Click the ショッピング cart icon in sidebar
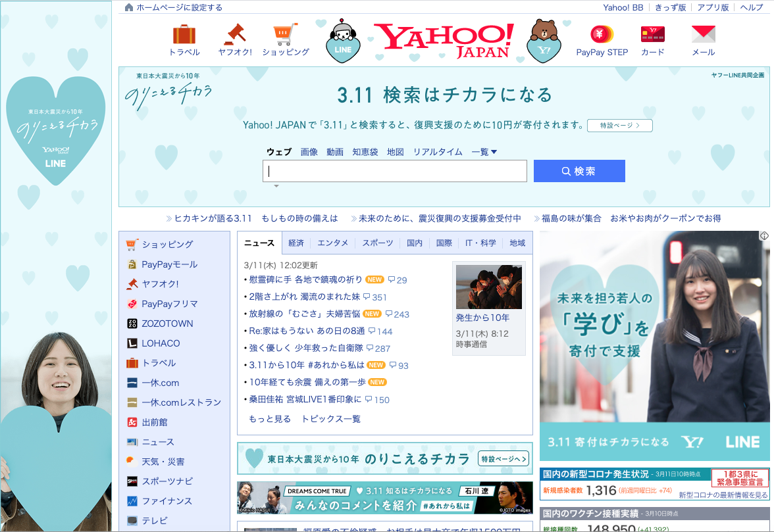774x532 pixels. click(132, 244)
